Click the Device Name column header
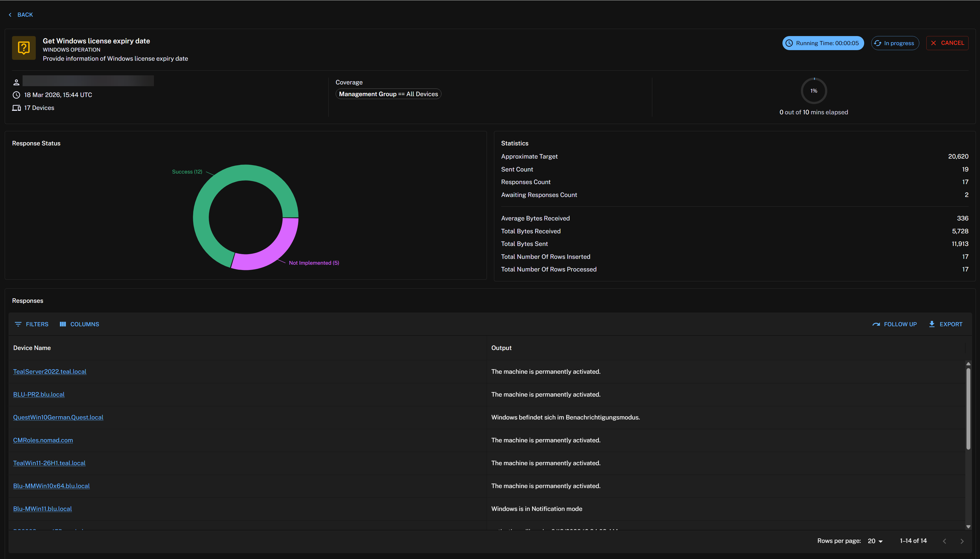 pyautogui.click(x=32, y=348)
